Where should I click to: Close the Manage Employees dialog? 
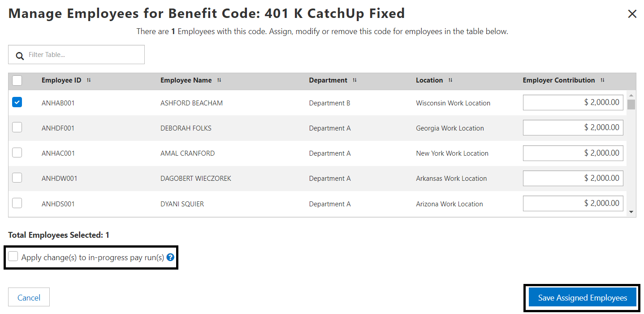(x=632, y=14)
